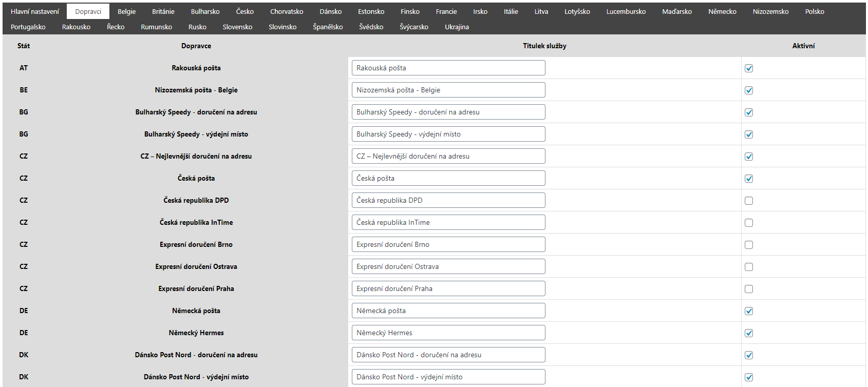
Task: Click the Stát column header
Action: tap(24, 46)
